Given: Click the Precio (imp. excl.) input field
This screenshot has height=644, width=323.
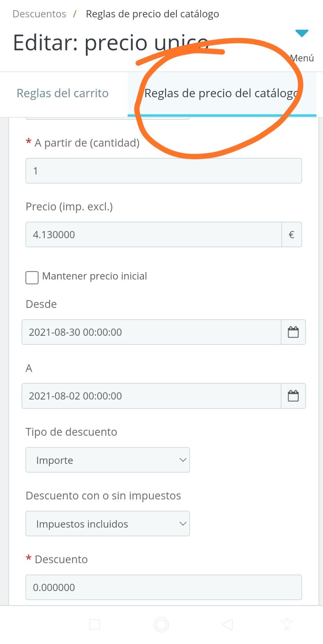Looking at the screenshot, I should [153, 234].
